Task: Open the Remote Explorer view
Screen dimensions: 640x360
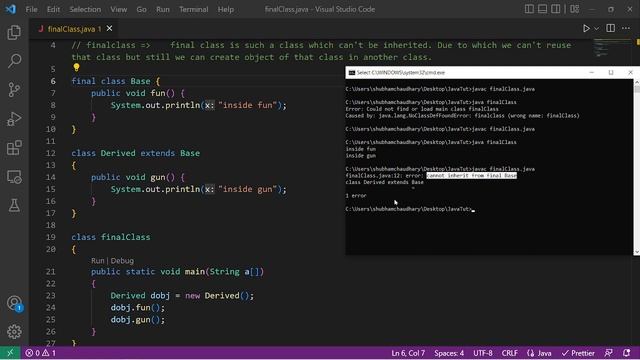Action: coord(14,177)
